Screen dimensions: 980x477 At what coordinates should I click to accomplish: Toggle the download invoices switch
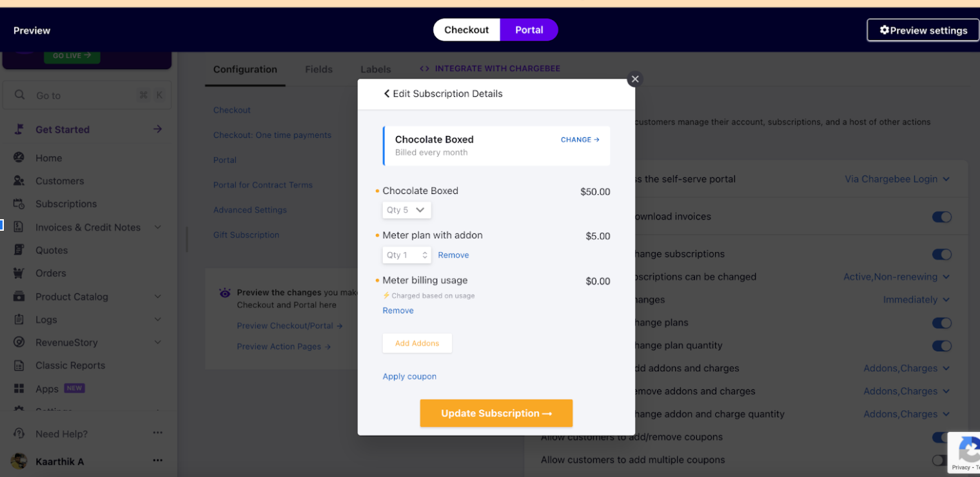(941, 217)
